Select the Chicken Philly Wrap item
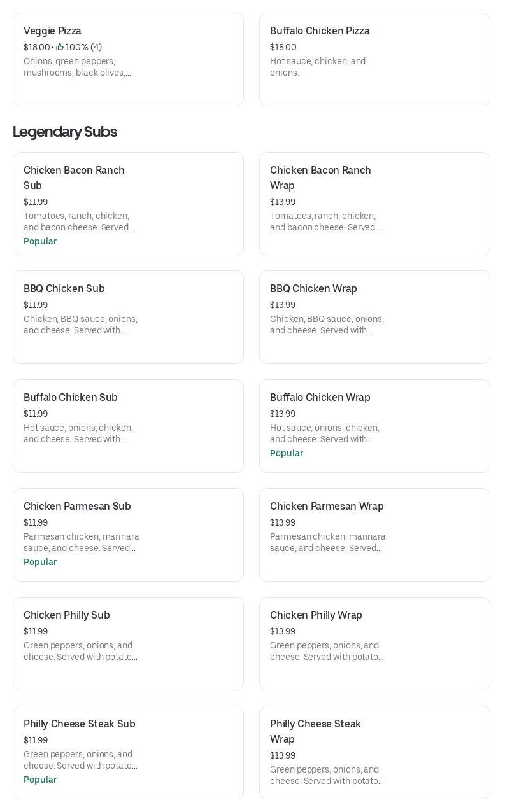Screen dimensions: 512x812 (374, 643)
